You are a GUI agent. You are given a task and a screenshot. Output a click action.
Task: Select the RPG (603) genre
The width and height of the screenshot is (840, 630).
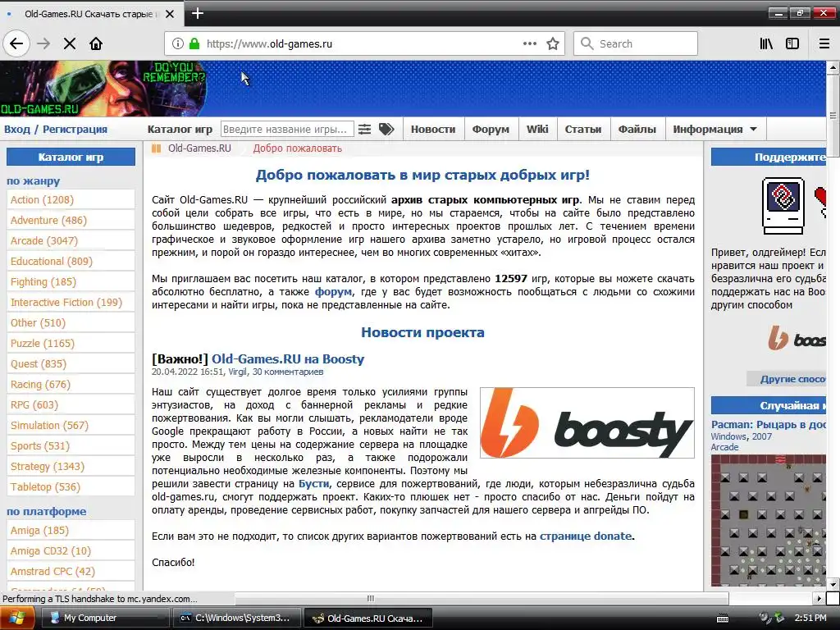click(71, 405)
